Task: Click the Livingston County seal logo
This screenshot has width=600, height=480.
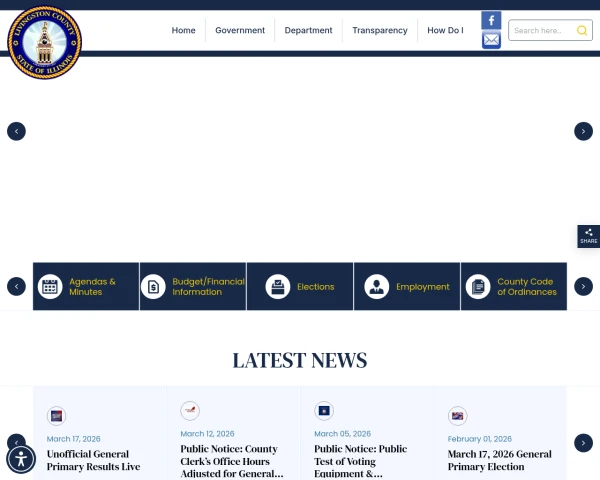Action: [44, 42]
